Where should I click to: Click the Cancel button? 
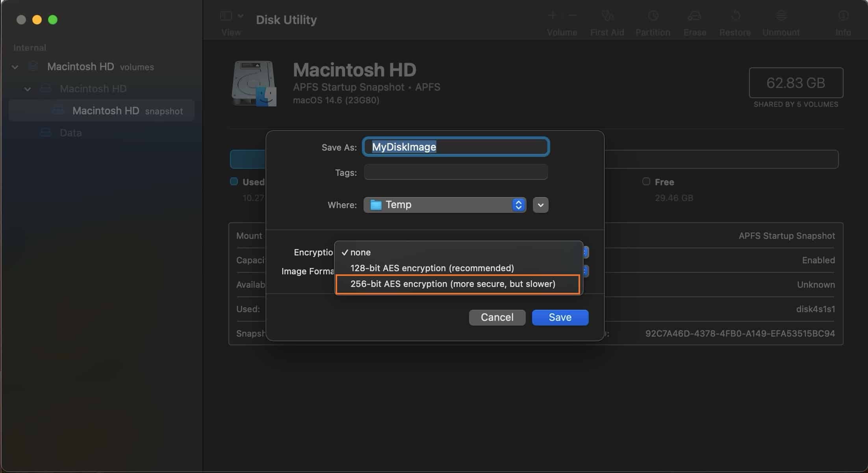(497, 317)
